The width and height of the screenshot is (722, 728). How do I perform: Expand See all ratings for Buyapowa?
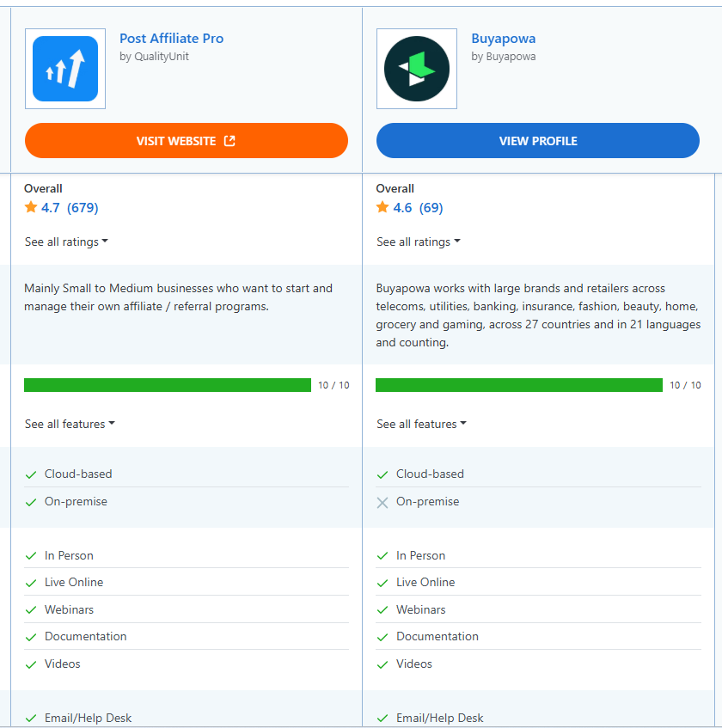(x=418, y=242)
